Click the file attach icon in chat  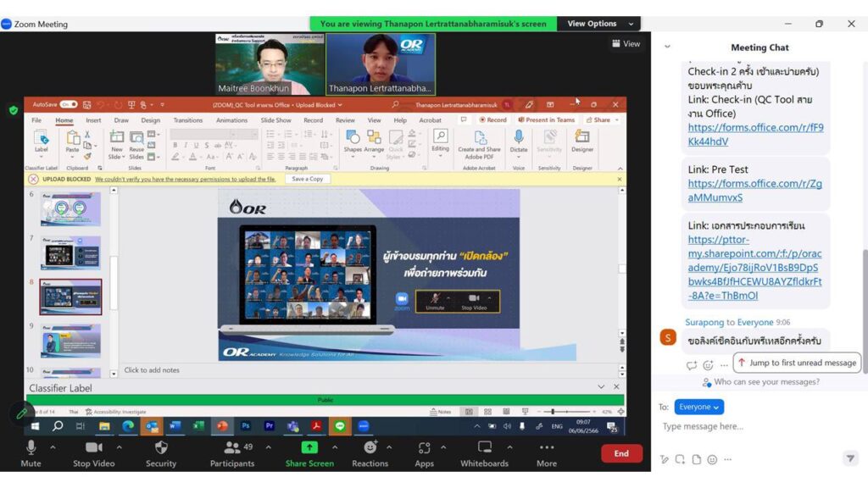(697, 459)
